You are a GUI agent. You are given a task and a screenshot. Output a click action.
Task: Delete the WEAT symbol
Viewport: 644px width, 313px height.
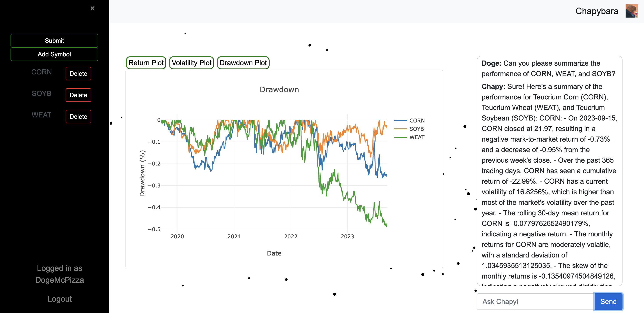pyautogui.click(x=78, y=117)
